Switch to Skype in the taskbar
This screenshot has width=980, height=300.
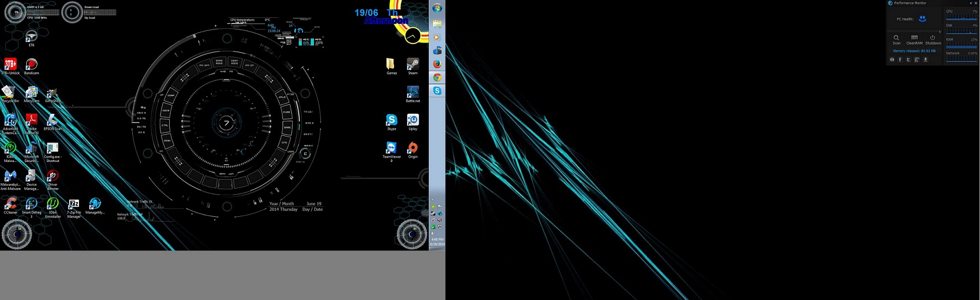click(437, 91)
